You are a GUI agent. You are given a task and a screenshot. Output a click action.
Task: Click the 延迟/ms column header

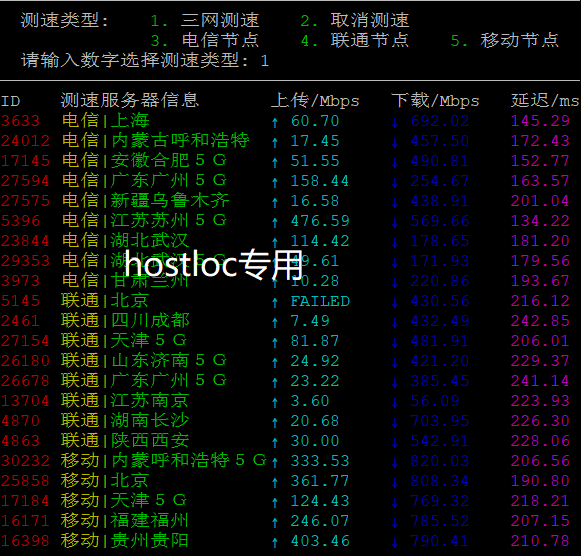[x=545, y=100]
